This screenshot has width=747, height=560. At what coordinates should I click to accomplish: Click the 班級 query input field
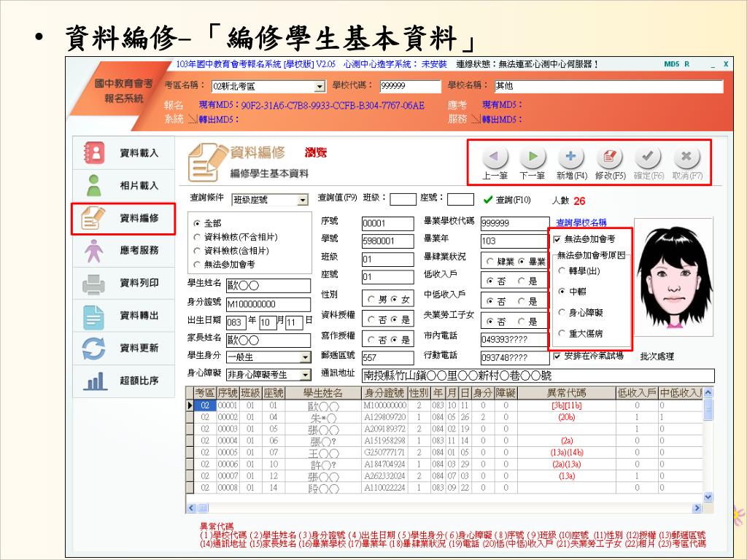[x=403, y=200]
